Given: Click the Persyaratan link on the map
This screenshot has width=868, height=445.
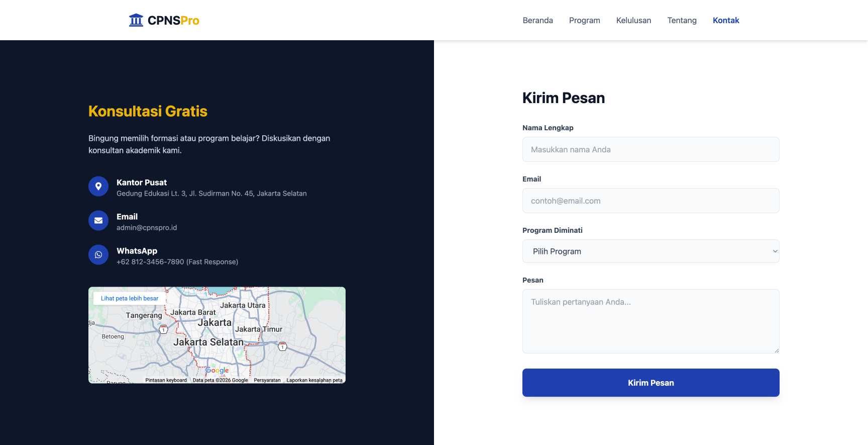Looking at the screenshot, I should tap(267, 380).
